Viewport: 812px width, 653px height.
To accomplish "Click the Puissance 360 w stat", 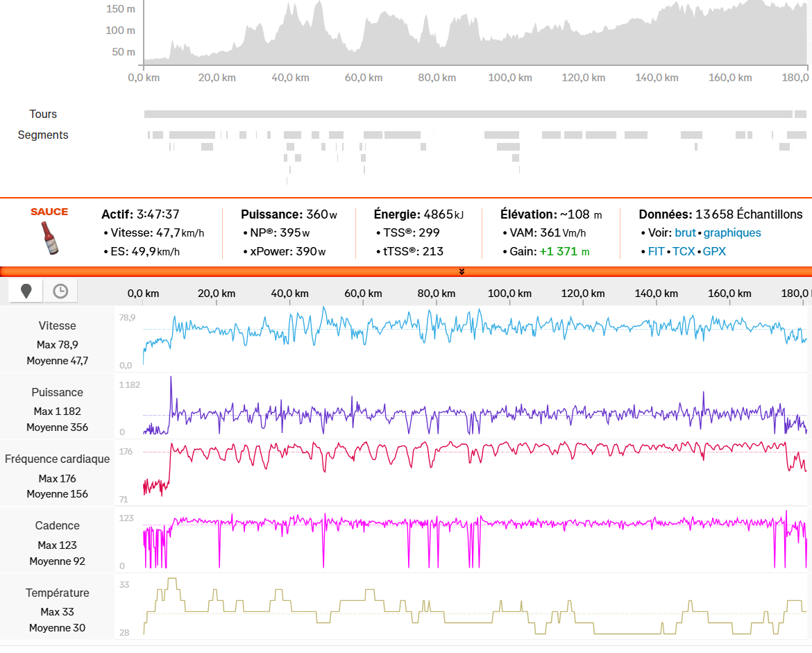I will click(289, 214).
